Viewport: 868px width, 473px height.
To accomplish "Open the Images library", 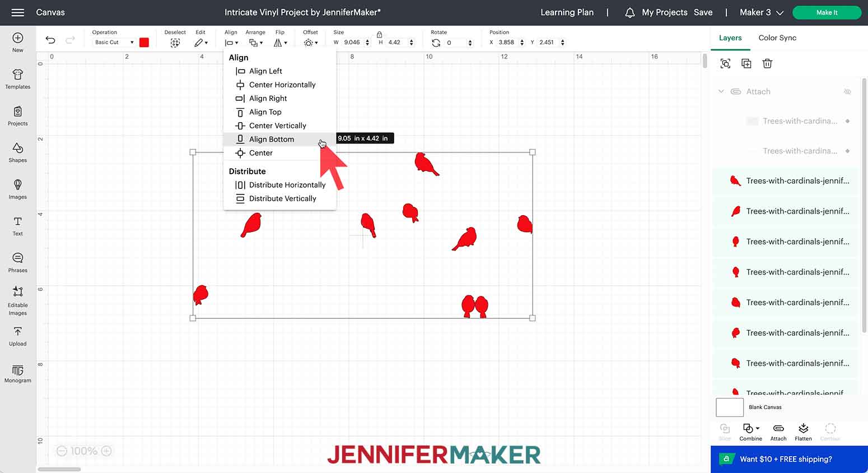I will pyautogui.click(x=18, y=189).
